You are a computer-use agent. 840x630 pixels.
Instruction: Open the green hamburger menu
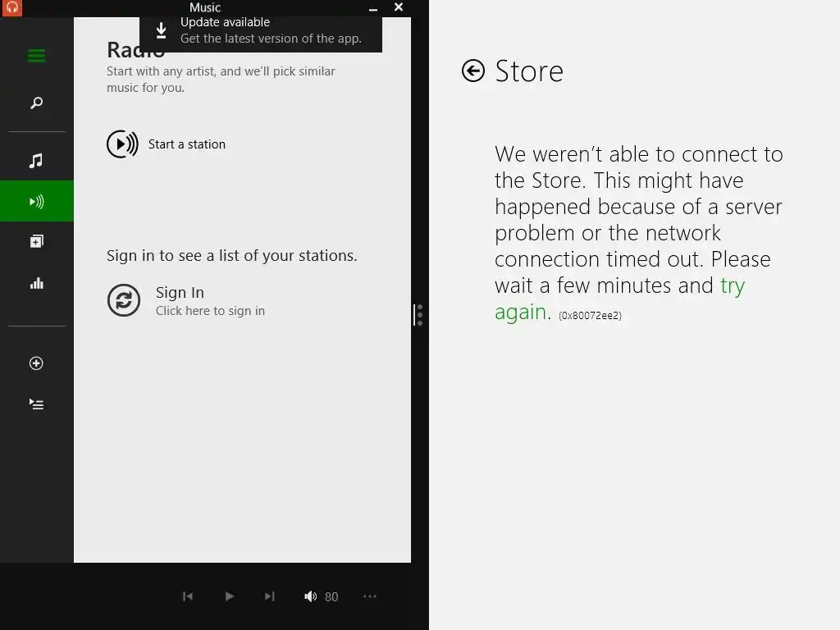(36, 56)
